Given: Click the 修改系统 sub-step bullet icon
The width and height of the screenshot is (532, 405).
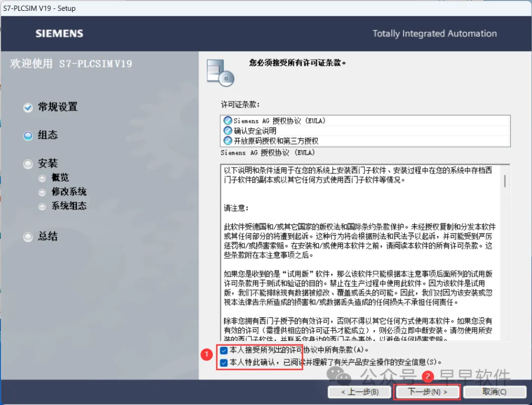Looking at the screenshot, I should (42, 192).
